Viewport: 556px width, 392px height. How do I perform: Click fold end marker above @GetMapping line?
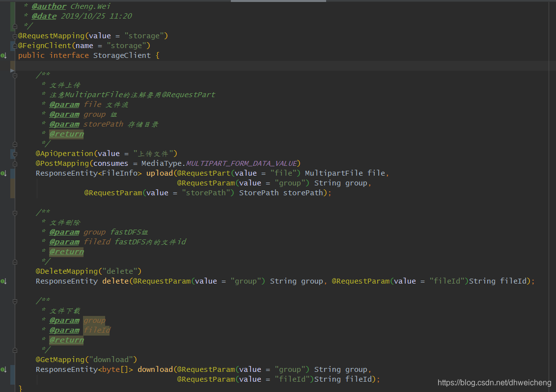pyautogui.click(x=15, y=350)
